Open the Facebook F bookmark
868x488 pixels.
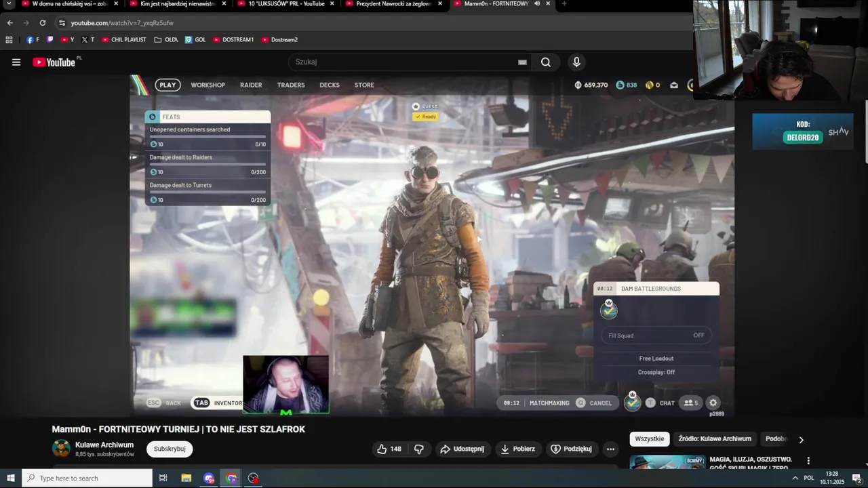[x=33, y=40]
